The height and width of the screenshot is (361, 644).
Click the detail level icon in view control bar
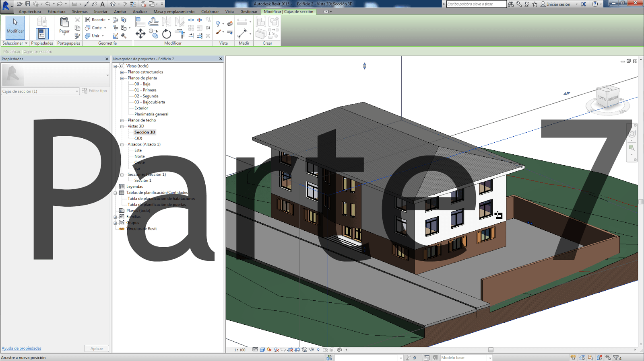click(255, 350)
